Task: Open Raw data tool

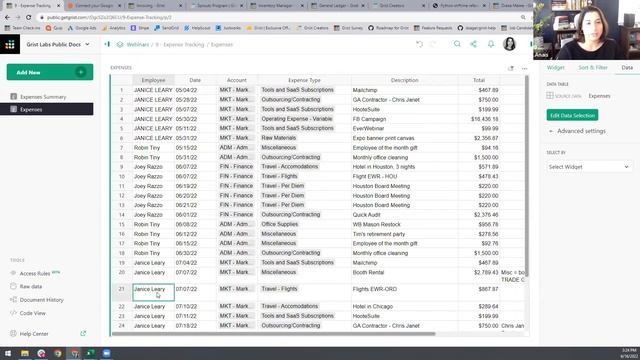Action: [x=31, y=287]
